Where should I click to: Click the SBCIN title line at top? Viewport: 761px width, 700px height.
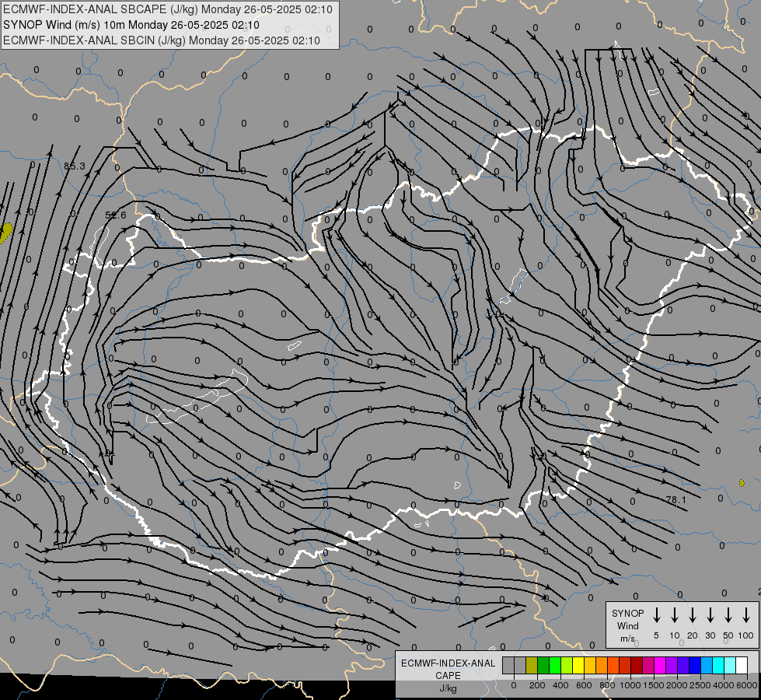[x=162, y=40]
